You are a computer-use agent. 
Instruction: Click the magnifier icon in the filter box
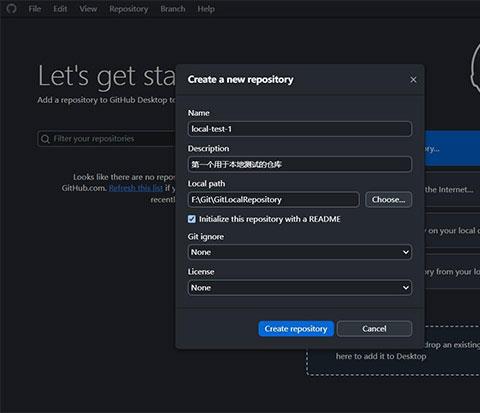(45, 139)
